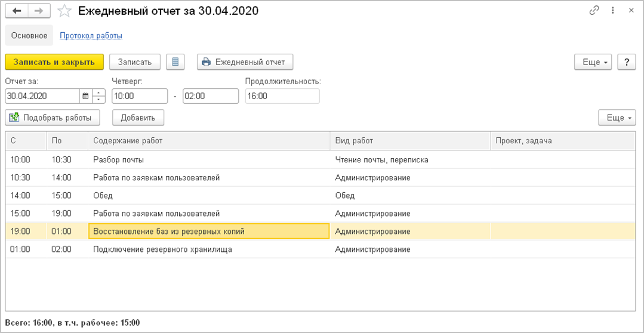Sort by Содержание работ column header

click(208, 141)
